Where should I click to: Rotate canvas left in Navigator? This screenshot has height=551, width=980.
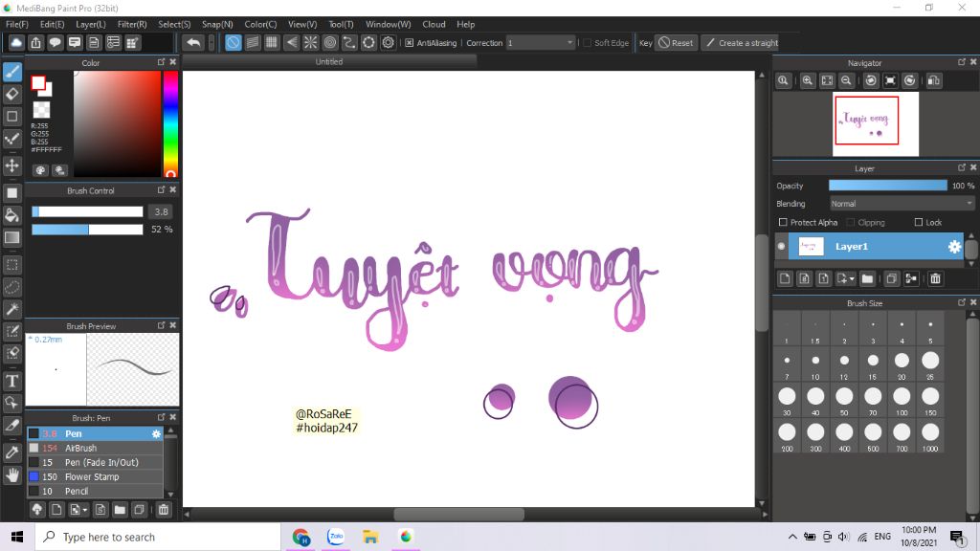point(871,80)
